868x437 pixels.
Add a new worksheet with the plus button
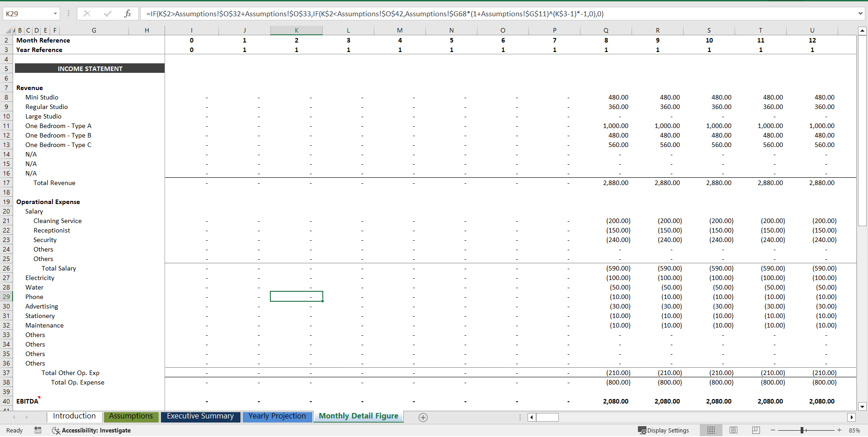click(423, 417)
